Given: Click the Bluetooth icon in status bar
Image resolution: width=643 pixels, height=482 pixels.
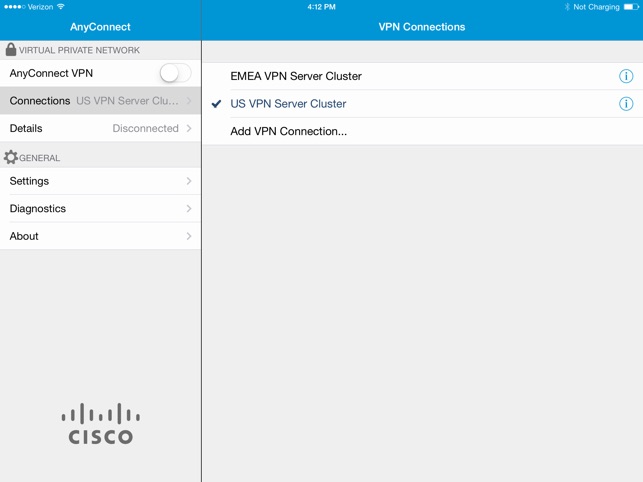Looking at the screenshot, I should 567,7.
